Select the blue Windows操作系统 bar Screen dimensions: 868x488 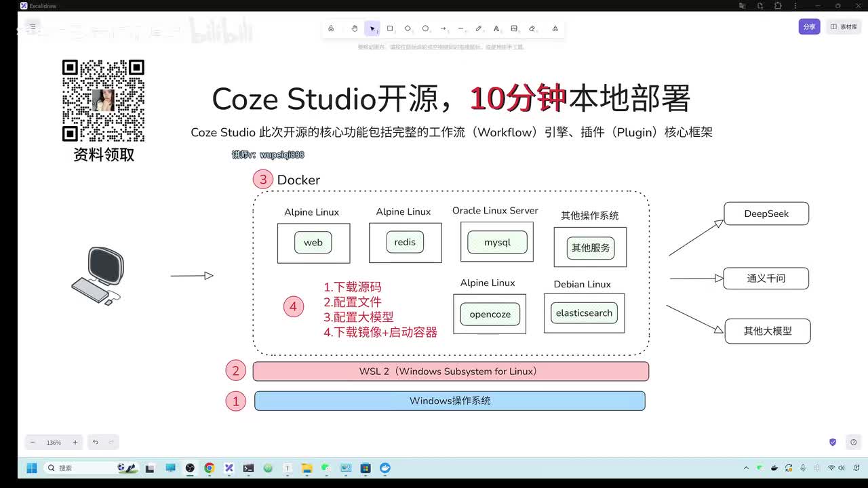[450, 401]
